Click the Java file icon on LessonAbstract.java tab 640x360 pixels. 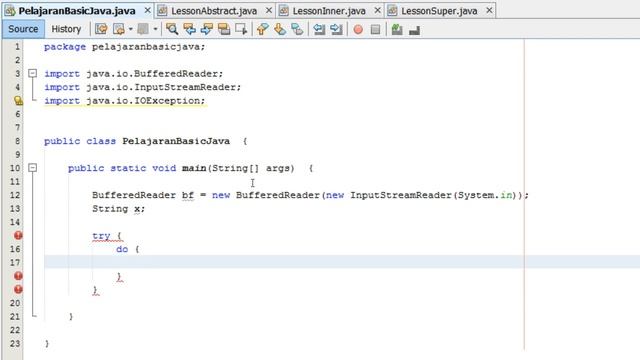[162, 11]
